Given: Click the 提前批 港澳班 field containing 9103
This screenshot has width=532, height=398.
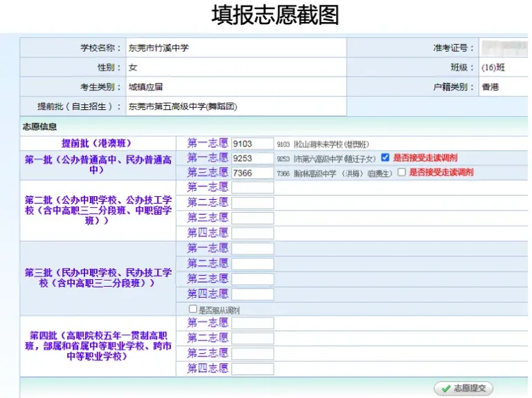Looking at the screenshot, I should (x=253, y=144).
